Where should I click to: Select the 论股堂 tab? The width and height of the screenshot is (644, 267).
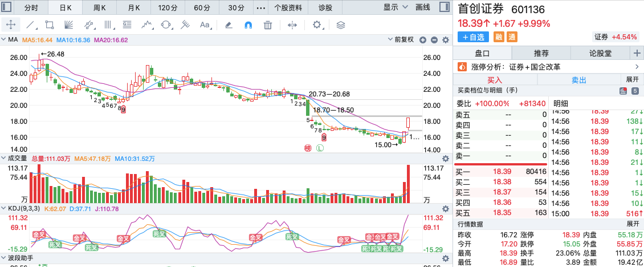[600, 53]
